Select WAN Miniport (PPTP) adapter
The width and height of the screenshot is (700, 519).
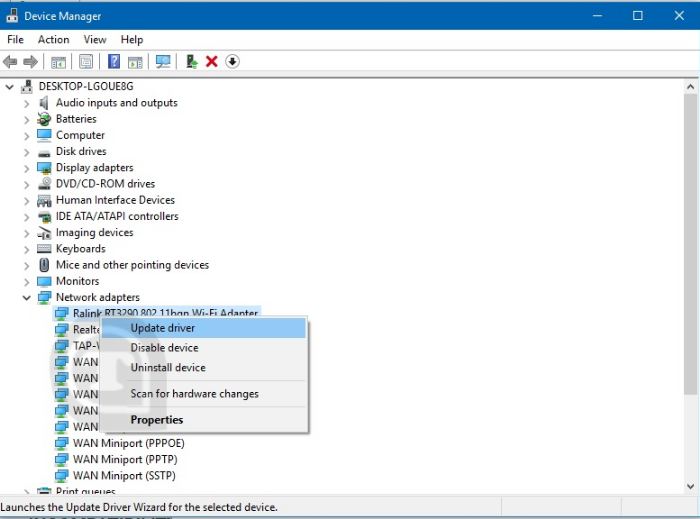pyautogui.click(x=125, y=459)
